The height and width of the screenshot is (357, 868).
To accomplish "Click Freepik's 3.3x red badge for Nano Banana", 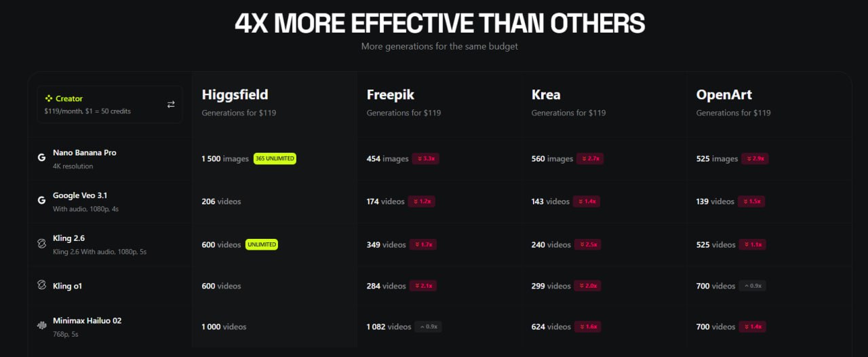I will (425, 159).
